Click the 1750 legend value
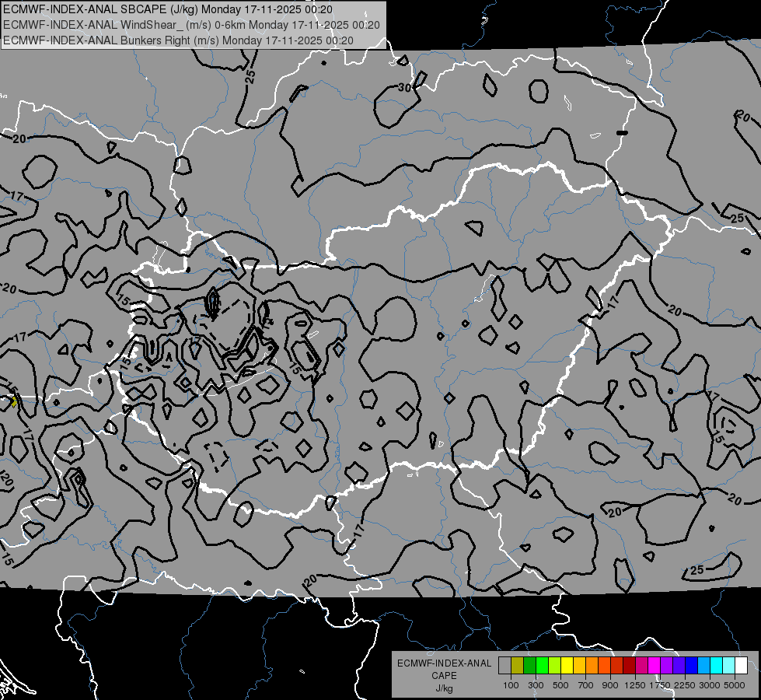Image resolution: width=761 pixels, height=700 pixels. (x=660, y=685)
